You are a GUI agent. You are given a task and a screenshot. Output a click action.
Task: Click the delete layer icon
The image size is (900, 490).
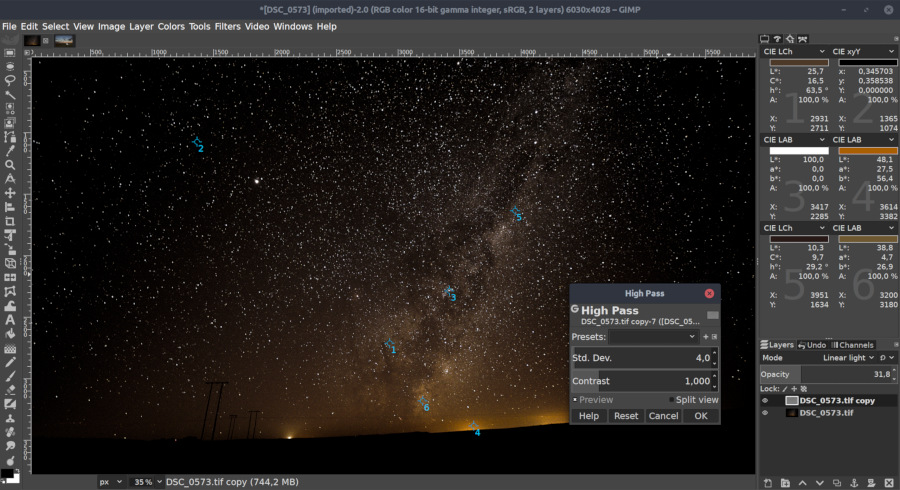[x=890, y=483]
